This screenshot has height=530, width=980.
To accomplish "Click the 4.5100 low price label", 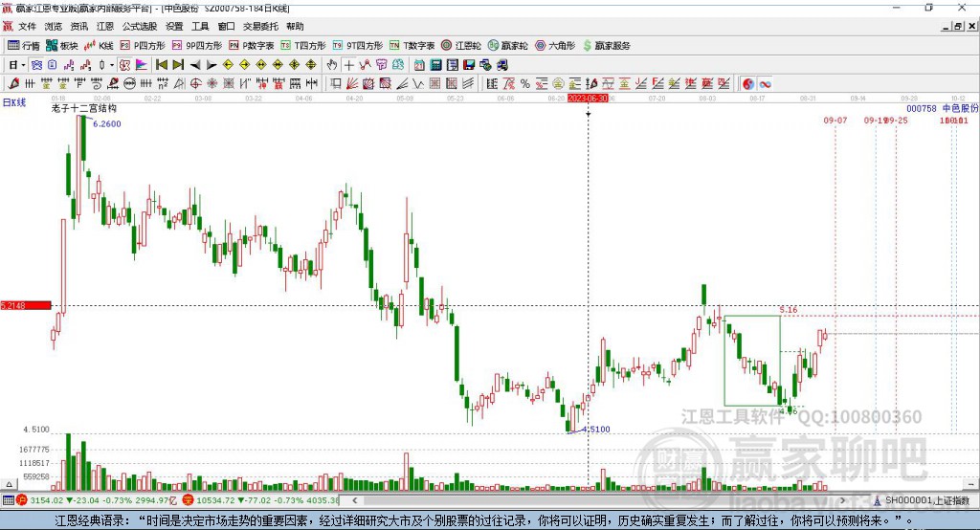I will tap(595, 430).
